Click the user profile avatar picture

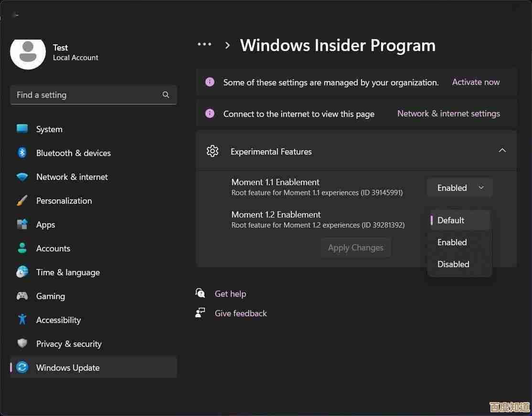coord(28,52)
